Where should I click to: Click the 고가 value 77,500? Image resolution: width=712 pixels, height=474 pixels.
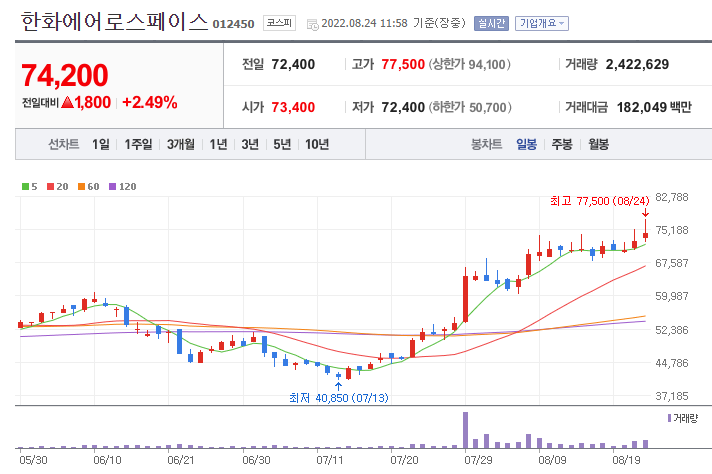[x=403, y=64]
